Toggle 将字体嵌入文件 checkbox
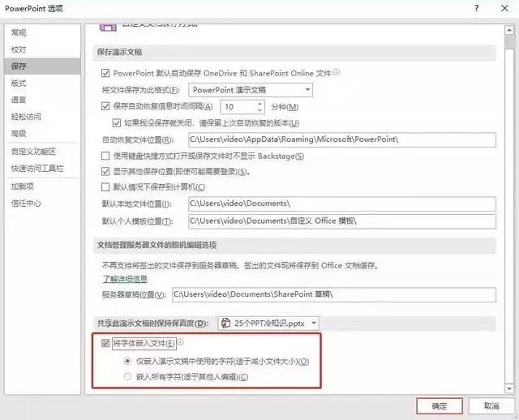The height and width of the screenshot is (420, 519). pyautogui.click(x=105, y=343)
